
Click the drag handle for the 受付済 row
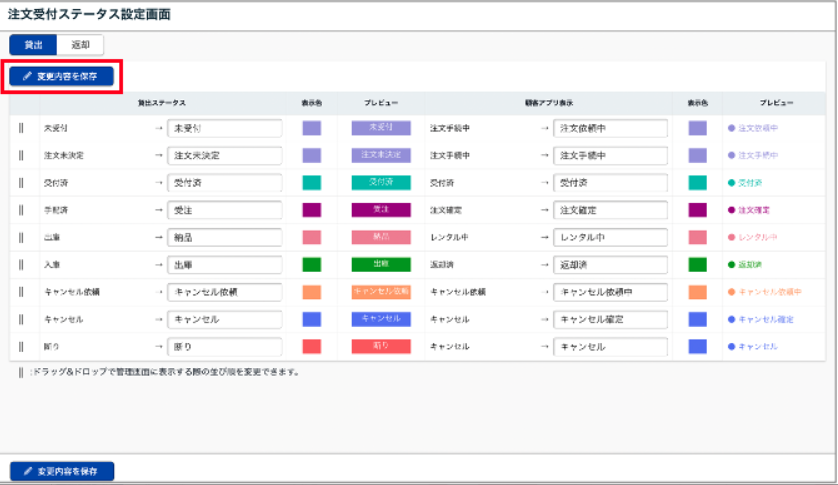click(x=20, y=182)
